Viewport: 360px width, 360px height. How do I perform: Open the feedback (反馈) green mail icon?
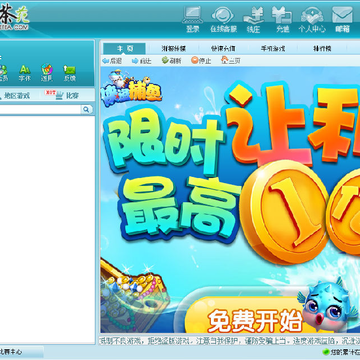[70, 73]
